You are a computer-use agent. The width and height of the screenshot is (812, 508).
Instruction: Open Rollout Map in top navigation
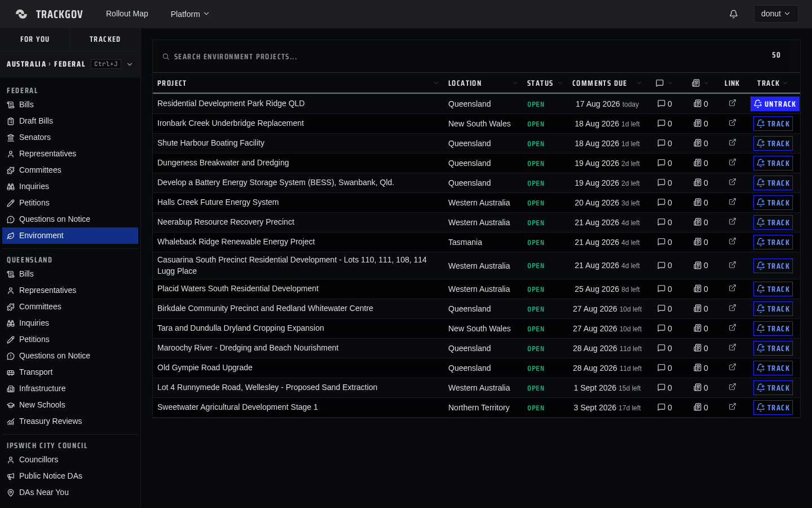(127, 14)
